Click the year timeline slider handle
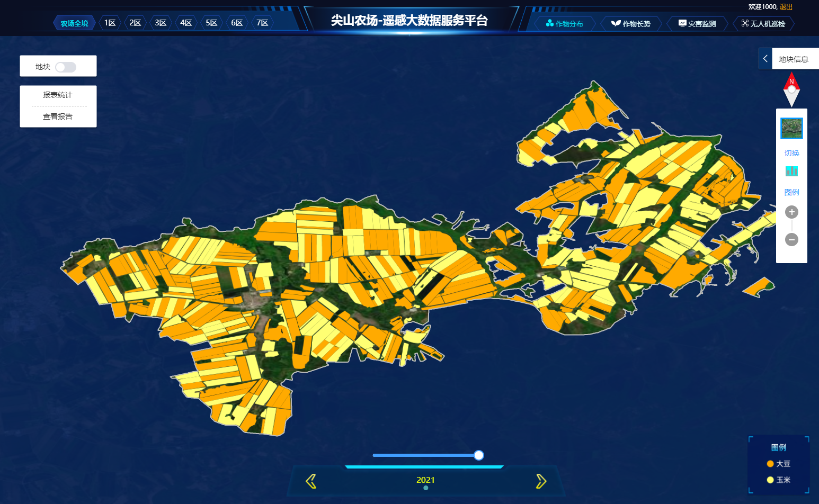Screen dimensions: 819x504 (479, 455)
